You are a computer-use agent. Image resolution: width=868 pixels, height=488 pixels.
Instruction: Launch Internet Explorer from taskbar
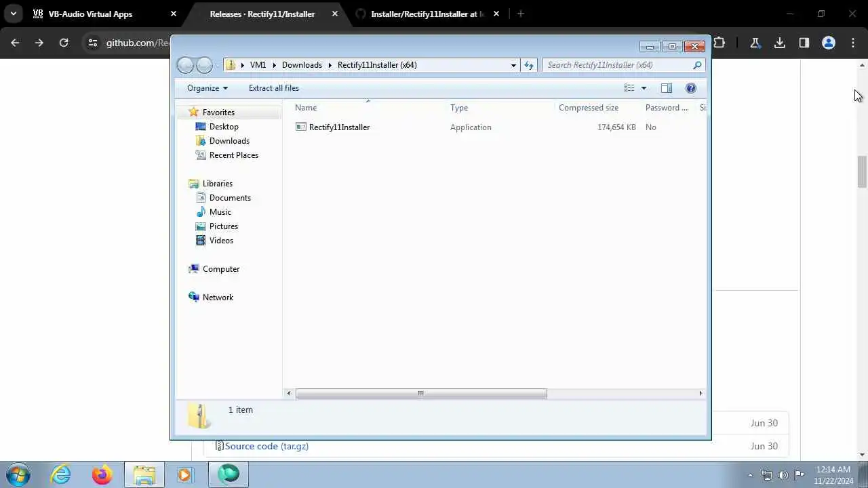(x=61, y=474)
